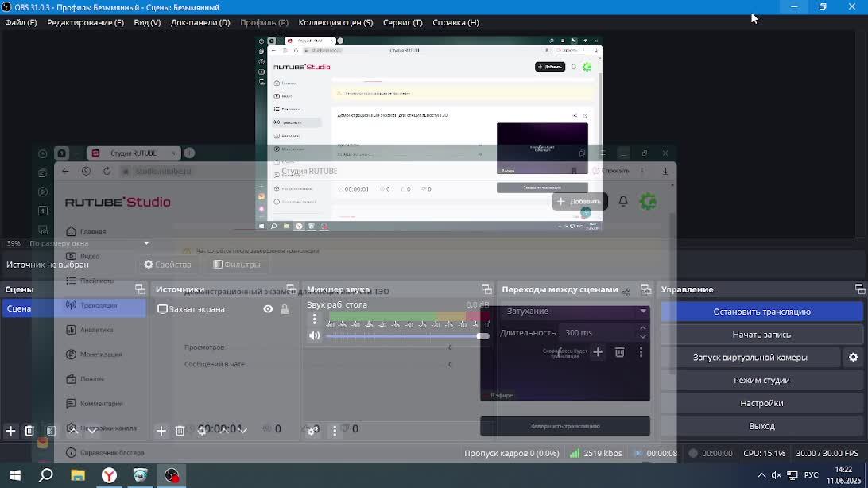Enable Режим студии
868x488 pixels.
(x=761, y=380)
